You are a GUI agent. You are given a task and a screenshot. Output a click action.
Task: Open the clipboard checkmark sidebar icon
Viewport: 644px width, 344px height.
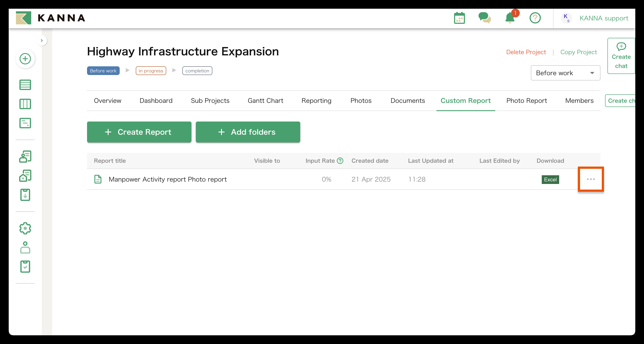pyautogui.click(x=25, y=267)
